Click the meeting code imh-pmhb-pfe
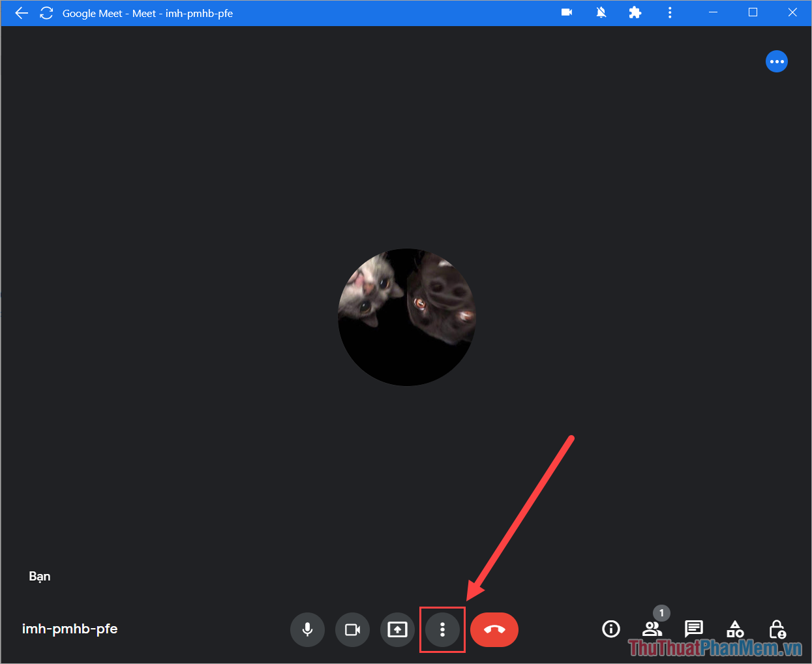This screenshot has height=664, width=812. (70, 629)
